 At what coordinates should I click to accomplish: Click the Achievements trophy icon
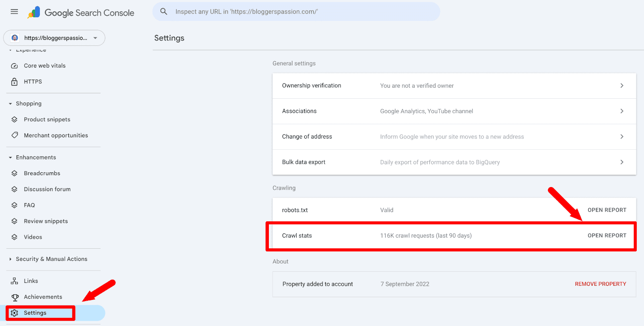tap(15, 297)
